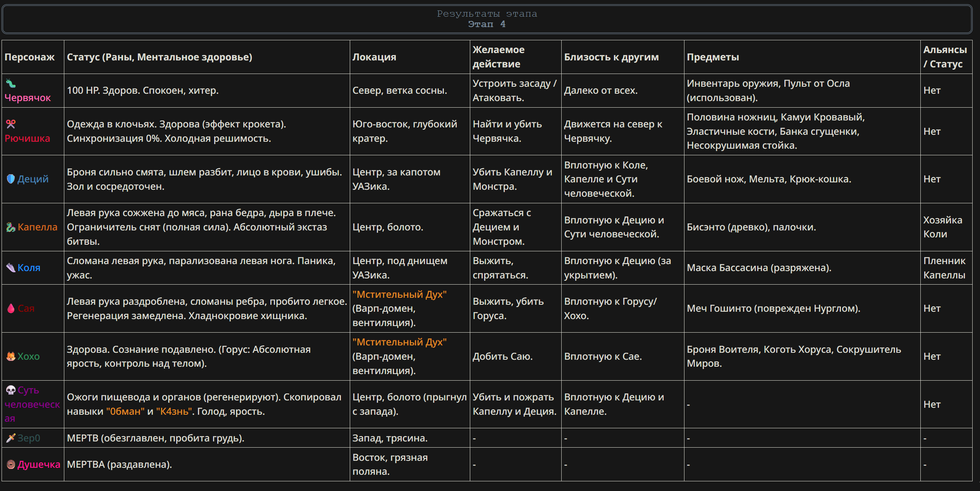Click the dagger icon beside Зер0
This screenshot has height=491, width=980.
coord(11,438)
